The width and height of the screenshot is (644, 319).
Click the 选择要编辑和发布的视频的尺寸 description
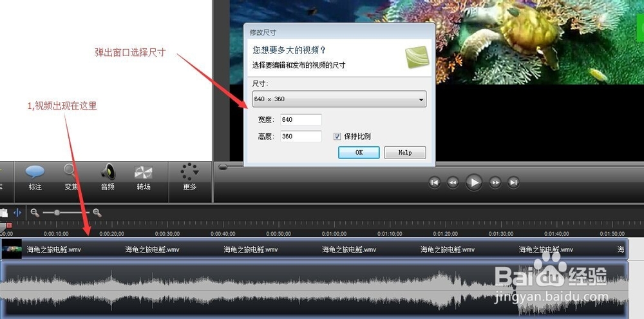[x=299, y=65]
